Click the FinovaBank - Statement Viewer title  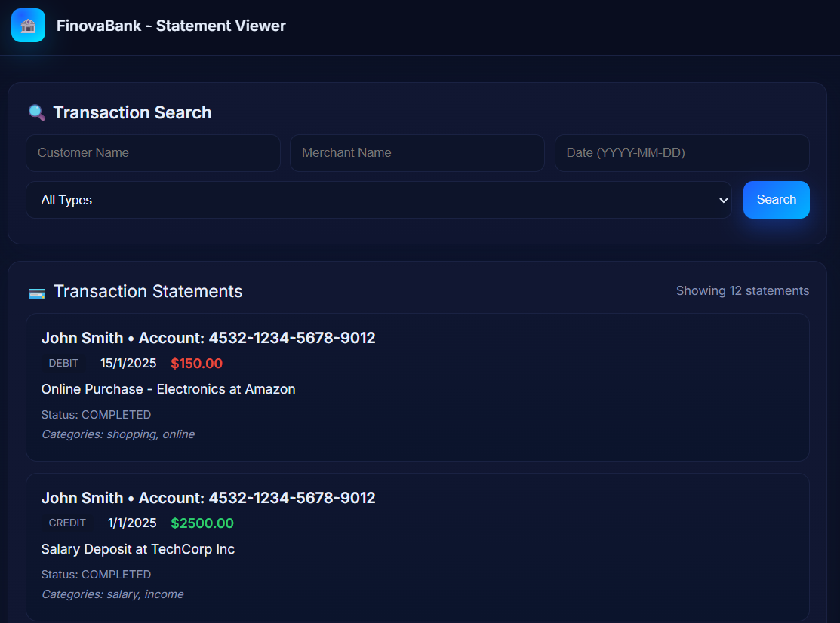point(171,26)
